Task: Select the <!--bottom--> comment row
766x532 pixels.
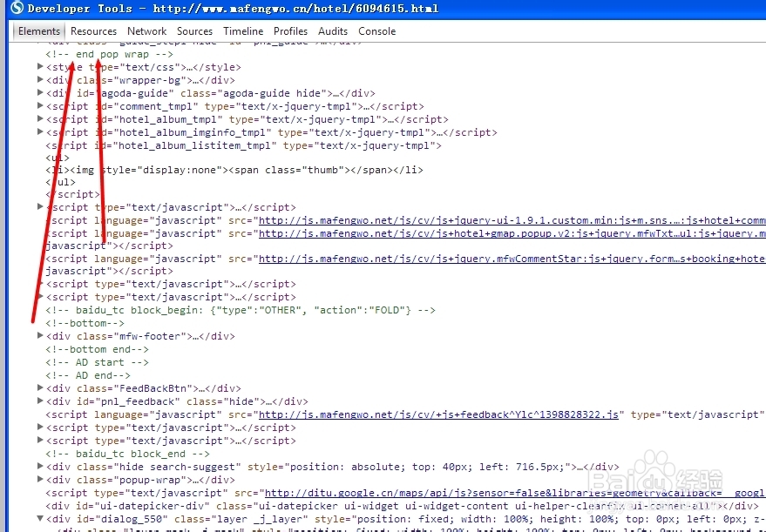Action: pyautogui.click(x=85, y=324)
